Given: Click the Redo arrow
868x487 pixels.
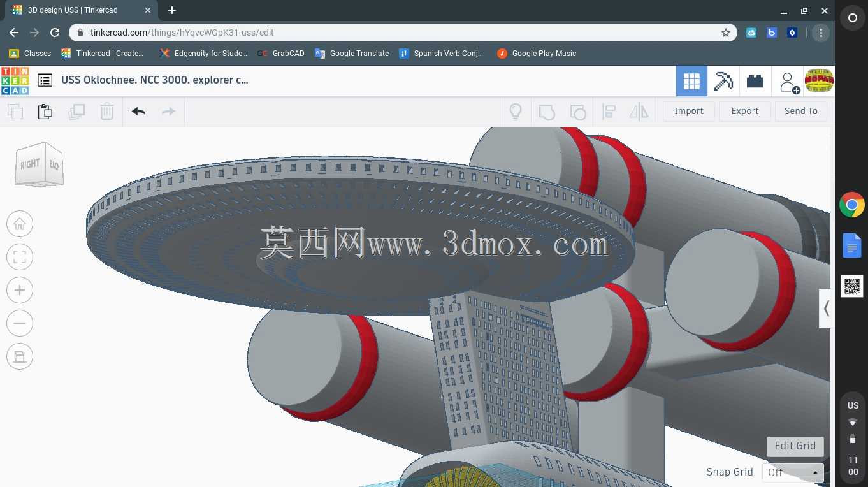Looking at the screenshot, I should (168, 112).
